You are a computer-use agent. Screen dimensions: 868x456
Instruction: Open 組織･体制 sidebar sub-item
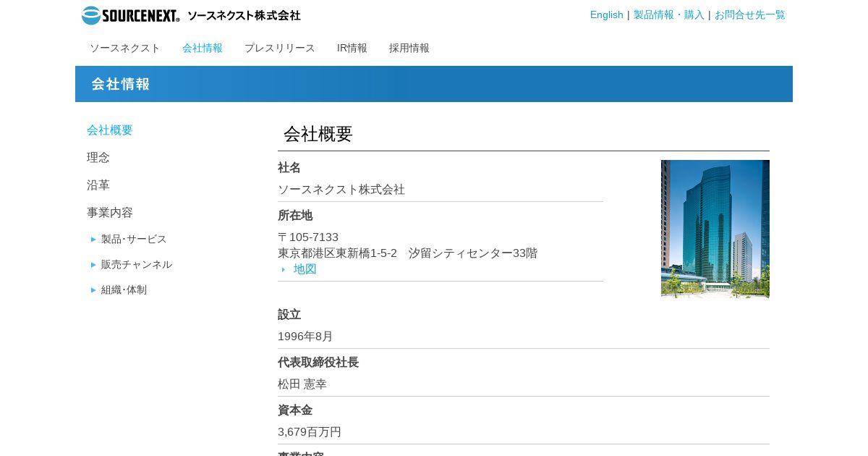tap(124, 290)
